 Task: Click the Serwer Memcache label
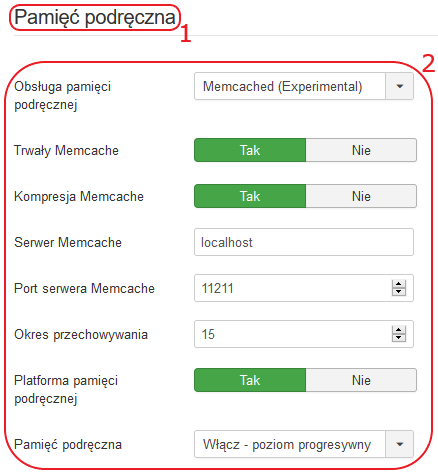pyautogui.click(x=68, y=242)
